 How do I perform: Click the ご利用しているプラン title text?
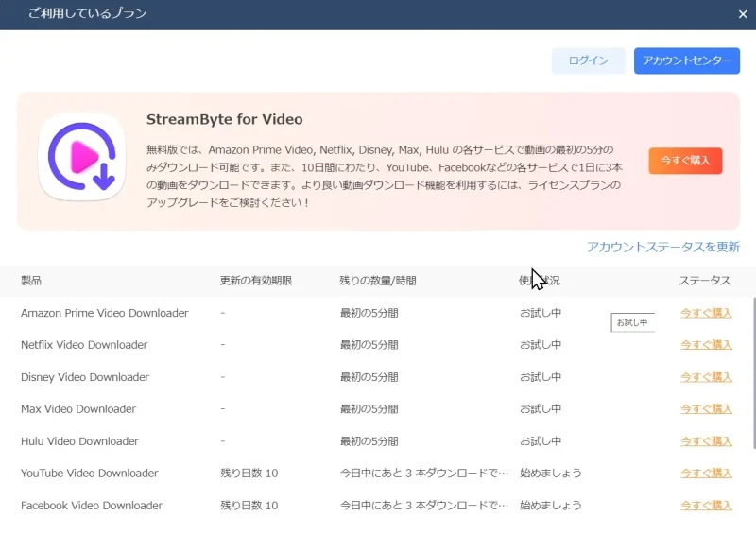point(87,13)
